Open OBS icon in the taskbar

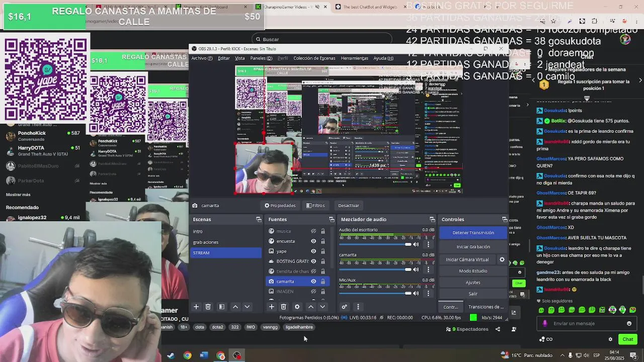pyautogui.click(x=237, y=355)
